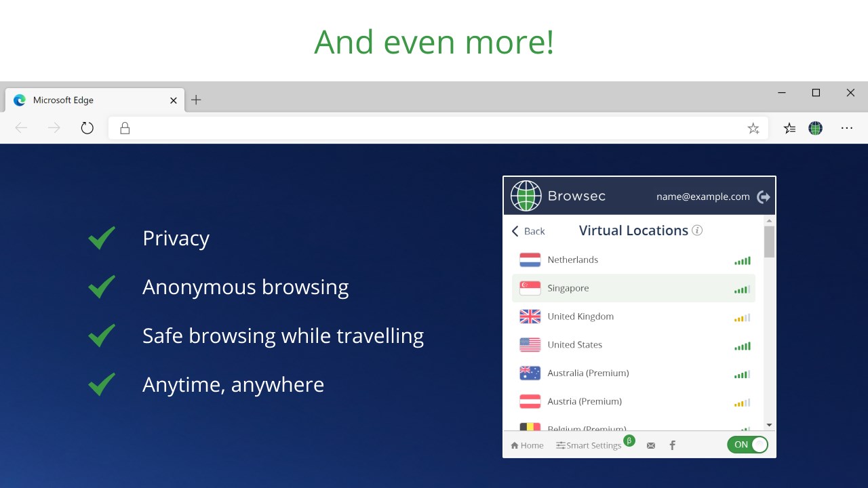The height and width of the screenshot is (488, 868).
Task: Click the beta badge beside Smart Settings
Action: click(x=629, y=441)
